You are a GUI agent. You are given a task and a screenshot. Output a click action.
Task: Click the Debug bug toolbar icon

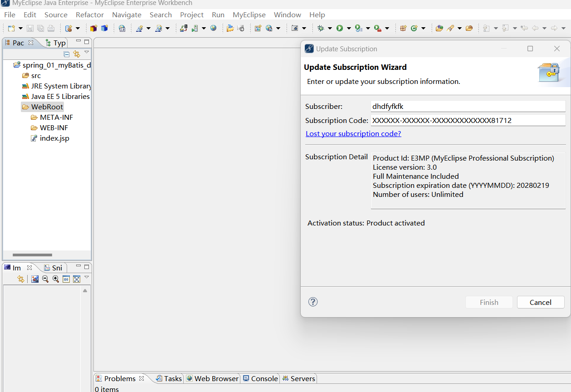[x=321, y=28]
